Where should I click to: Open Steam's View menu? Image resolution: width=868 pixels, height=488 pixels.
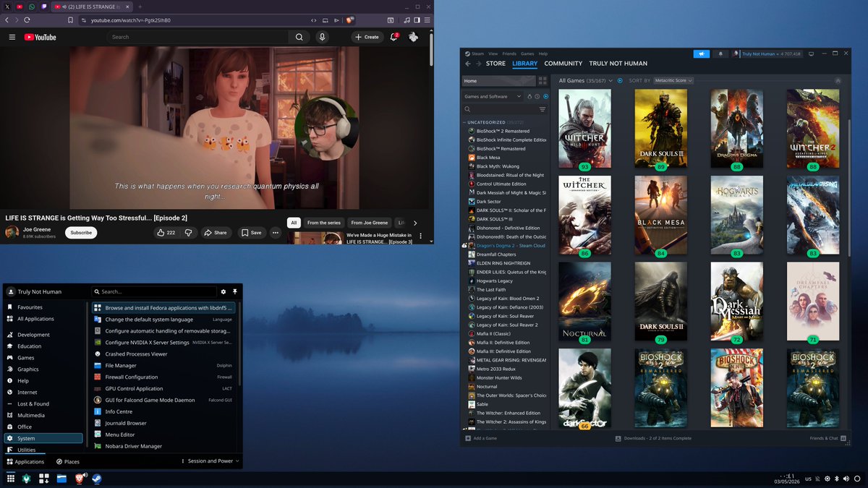tap(493, 53)
